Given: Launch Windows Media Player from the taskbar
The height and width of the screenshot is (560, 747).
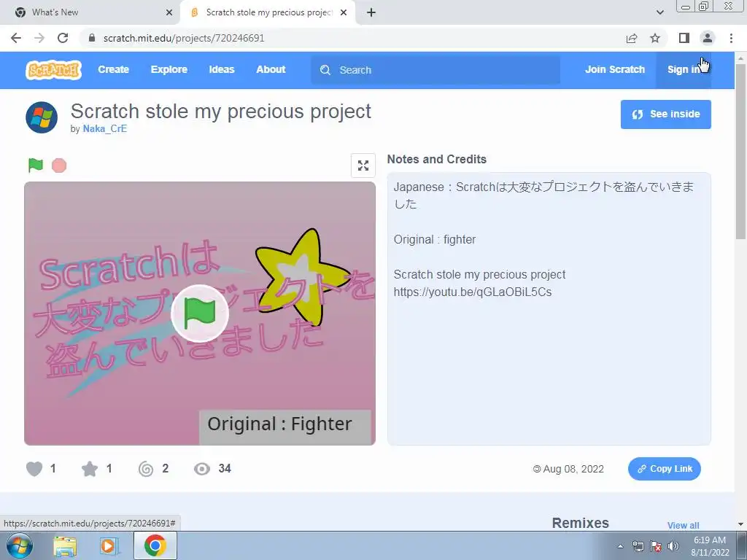Looking at the screenshot, I should coord(109,546).
